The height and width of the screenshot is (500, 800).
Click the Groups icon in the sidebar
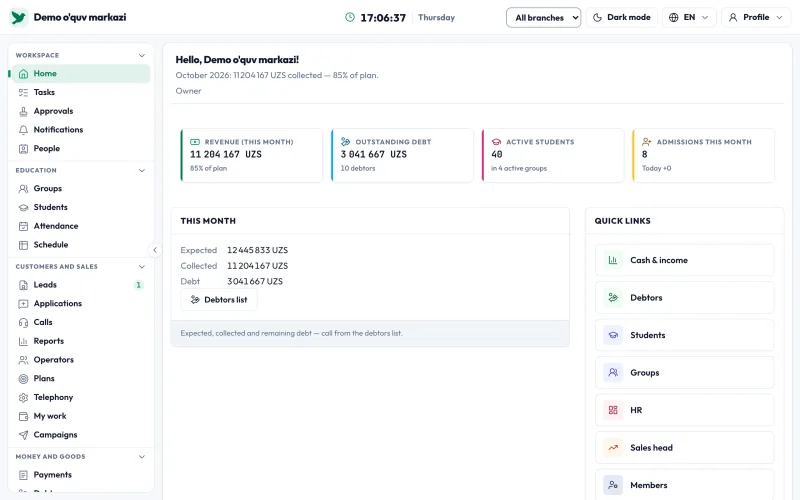pos(23,189)
